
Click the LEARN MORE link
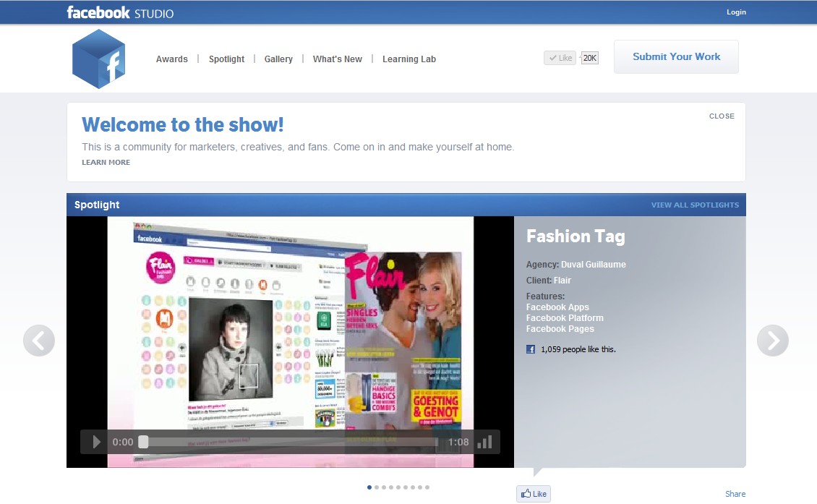106,162
